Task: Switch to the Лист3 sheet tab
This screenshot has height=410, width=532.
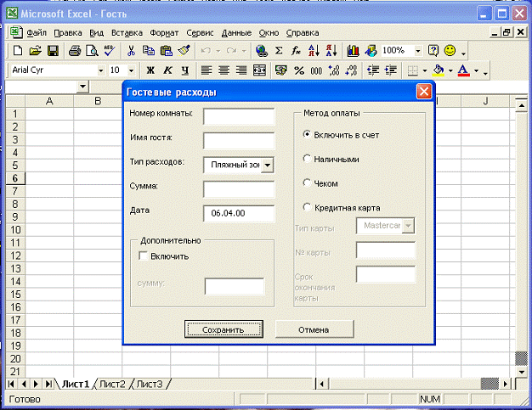Action: pyautogui.click(x=150, y=384)
